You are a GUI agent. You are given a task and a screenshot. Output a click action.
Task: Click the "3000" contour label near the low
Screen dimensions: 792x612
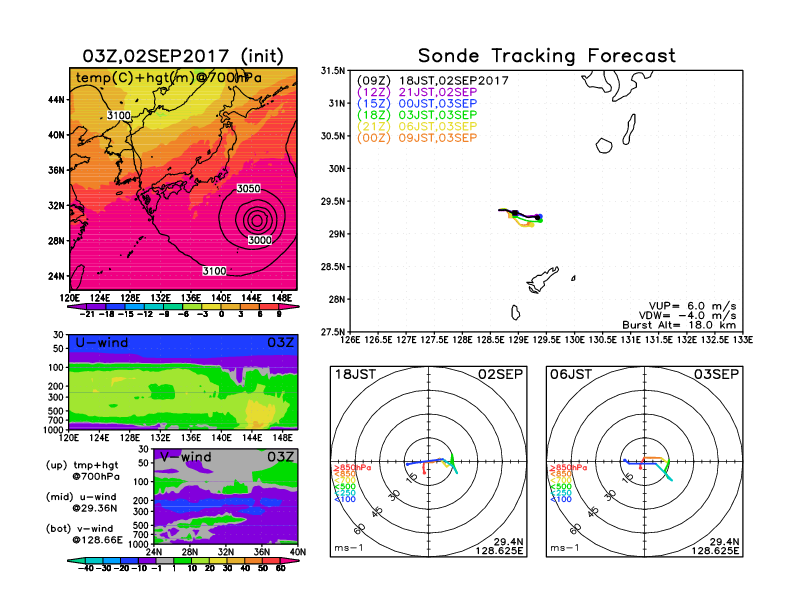coord(260,240)
